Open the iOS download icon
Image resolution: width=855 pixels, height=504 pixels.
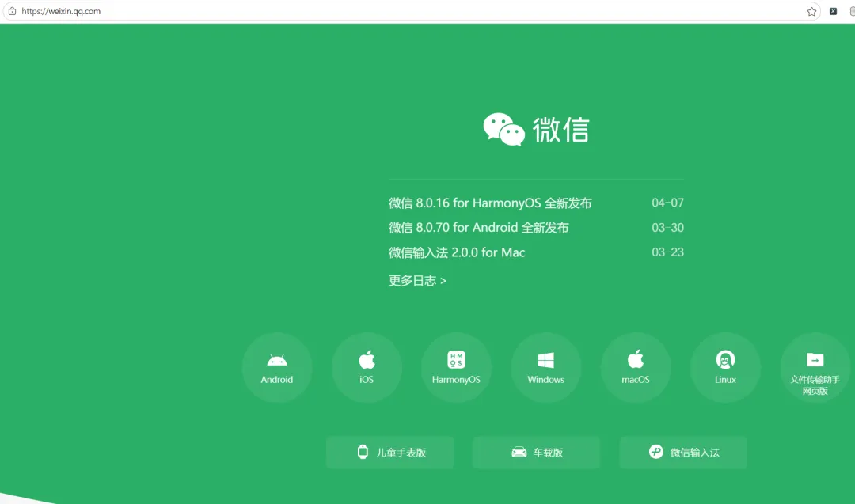[367, 368]
